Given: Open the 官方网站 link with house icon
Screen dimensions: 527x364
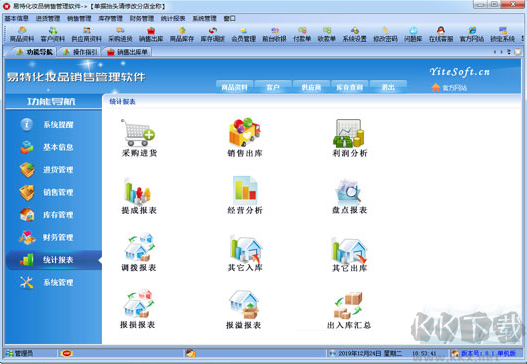Looking at the screenshot, I should click(449, 88).
